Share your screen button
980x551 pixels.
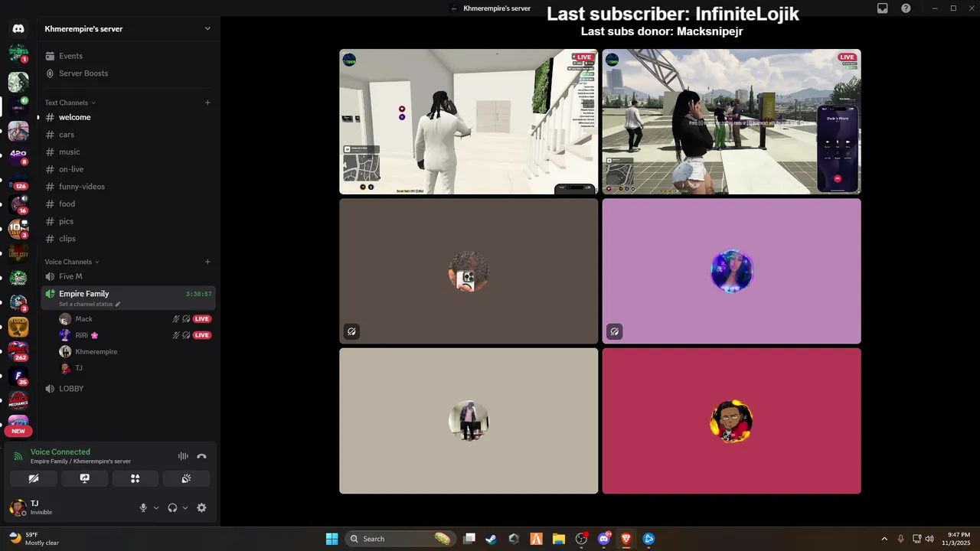85,478
